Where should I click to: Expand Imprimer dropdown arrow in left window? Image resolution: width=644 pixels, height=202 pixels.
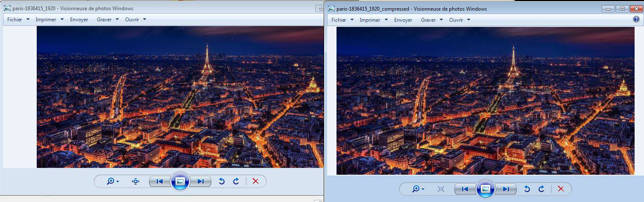point(62,20)
